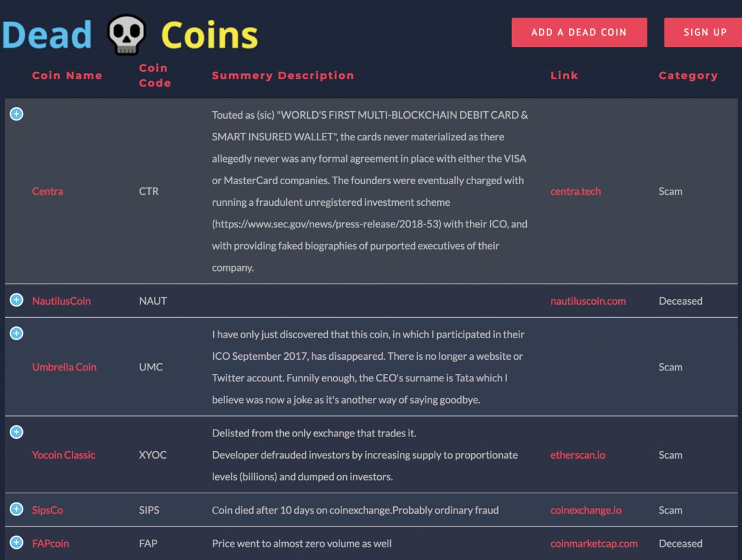Image resolution: width=742 pixels, height=560 pixels.
Task: Open the nautiluscoin.com link
Action: (588, 301)
